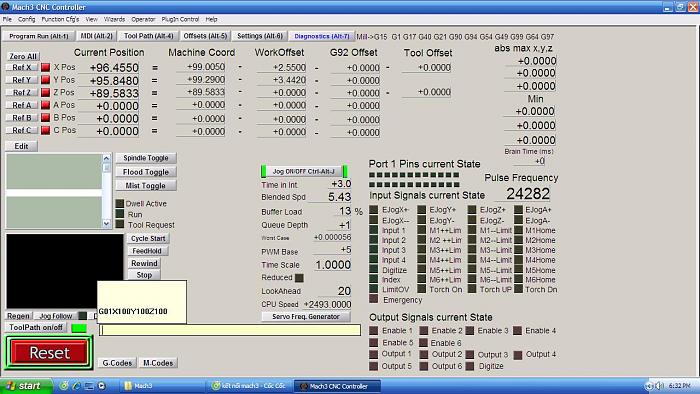Viewport: 700px width, 394px height.
Task: Click the G-code list scroll up arrow
Action: coord(106,158)
